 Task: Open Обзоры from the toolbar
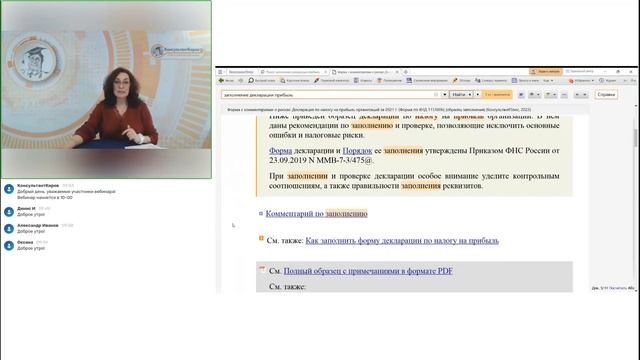(x=461, y=81)
